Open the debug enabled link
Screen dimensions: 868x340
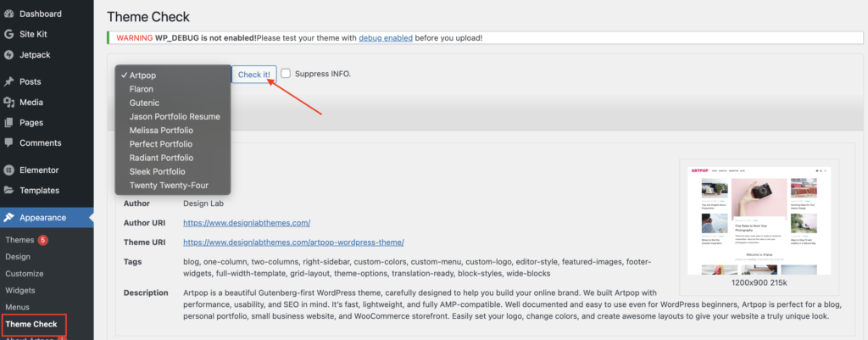pyautogui.click(x=386, y=38)
